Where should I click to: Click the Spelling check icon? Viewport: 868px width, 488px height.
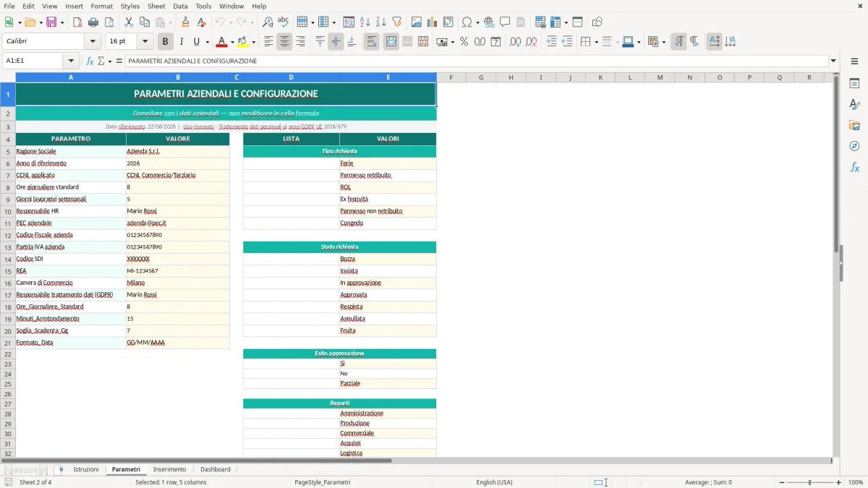pos(284,22)
